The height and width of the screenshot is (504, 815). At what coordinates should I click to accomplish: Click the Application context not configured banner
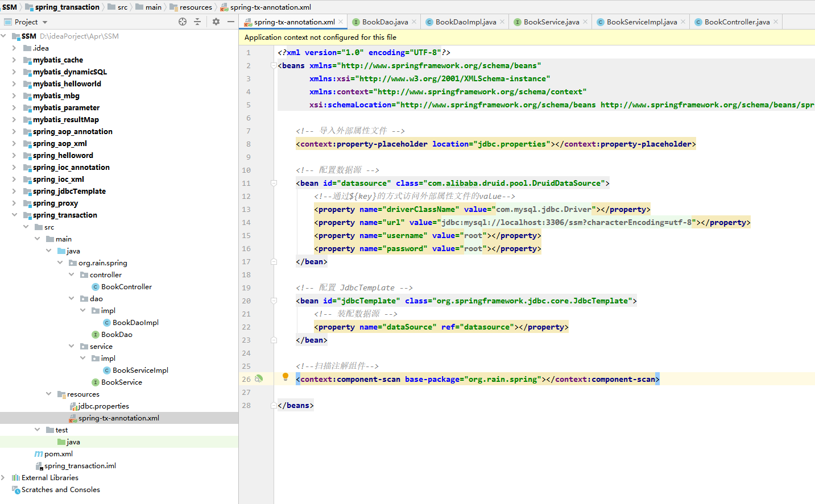tap(527, 37)
